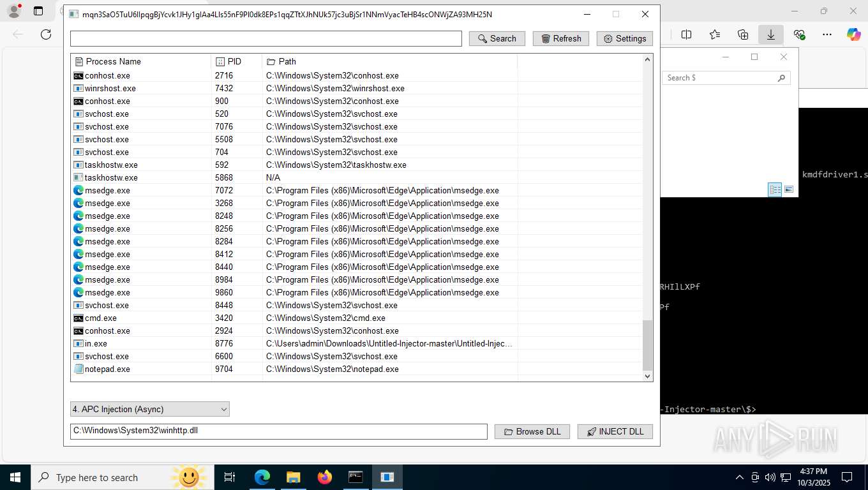This screenshot has height=490, width=868.
Task: Click the svchost.exe icon with PID 520
Action: 79,114
